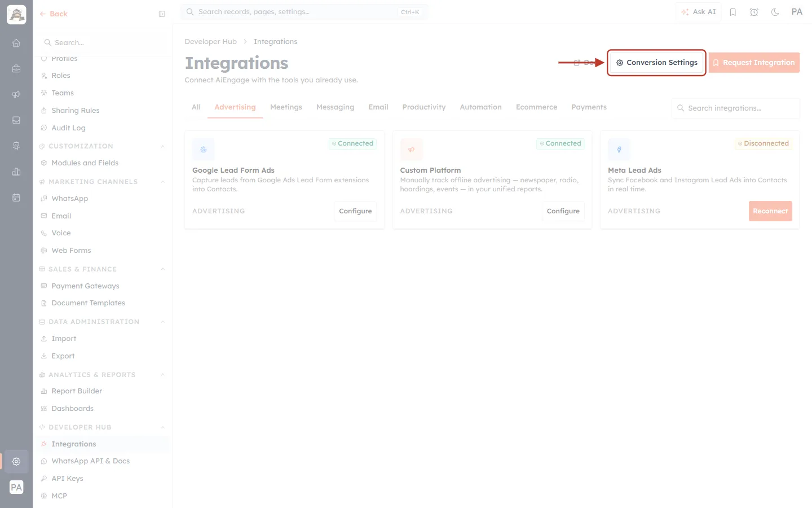Screen dimensions: 812x508
Task: Focus the global Search records field
Action: point(304,12)
